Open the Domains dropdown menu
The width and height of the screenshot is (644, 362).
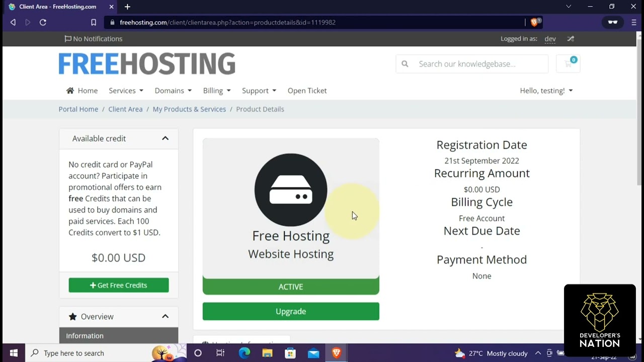[x=173, y=90]
